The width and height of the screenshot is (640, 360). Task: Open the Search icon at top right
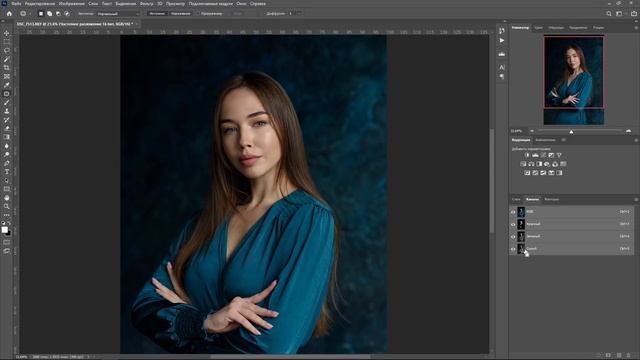coord(609,13)
